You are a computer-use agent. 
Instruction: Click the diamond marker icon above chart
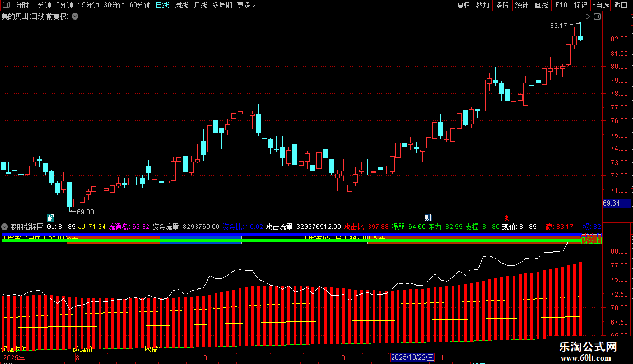[587, 17]
